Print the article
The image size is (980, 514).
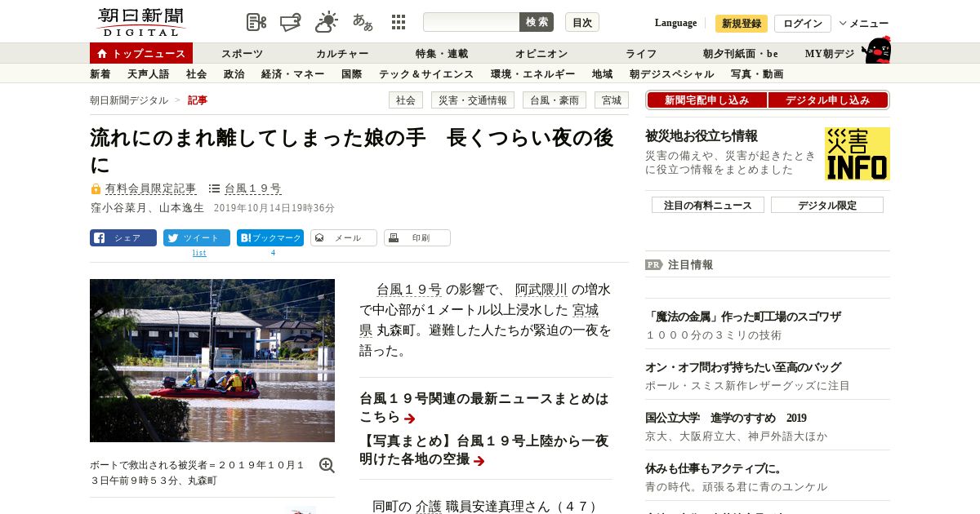pos(417,238)
